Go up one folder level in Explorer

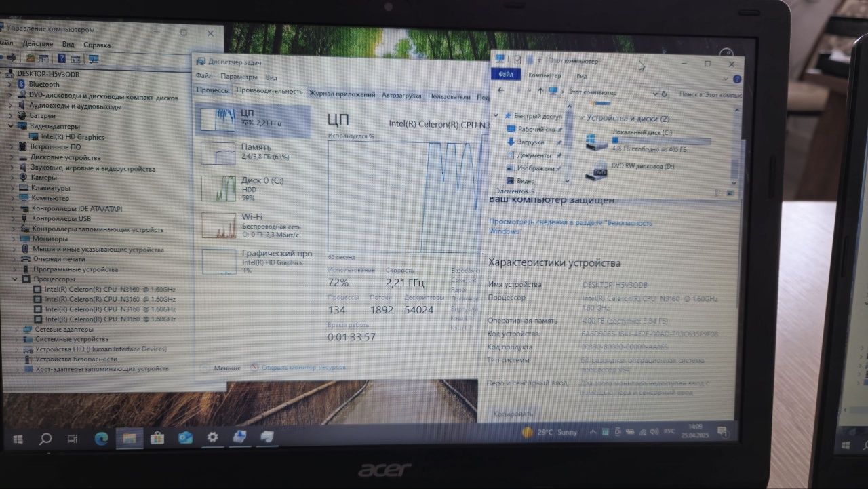click(x=540, y=90)
